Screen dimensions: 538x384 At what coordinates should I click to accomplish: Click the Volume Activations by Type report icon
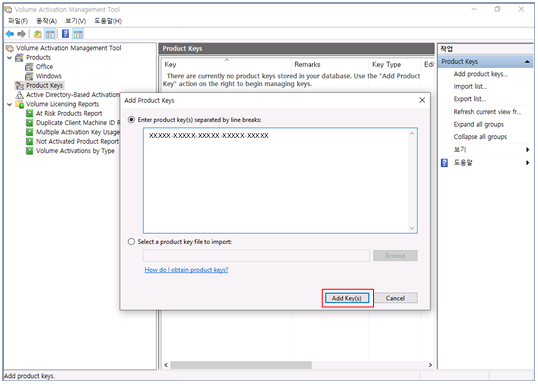[x=30, y=151]
